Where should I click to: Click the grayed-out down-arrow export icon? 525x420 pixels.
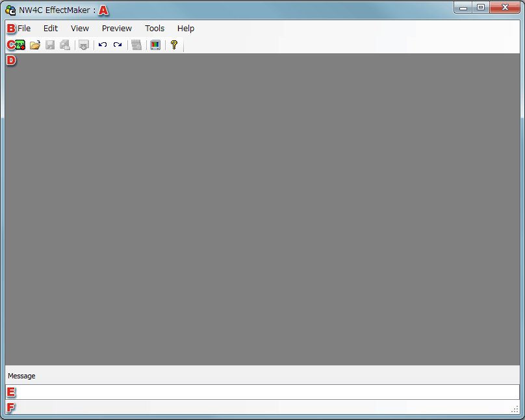pyautogui.click(x=84, y=45)
